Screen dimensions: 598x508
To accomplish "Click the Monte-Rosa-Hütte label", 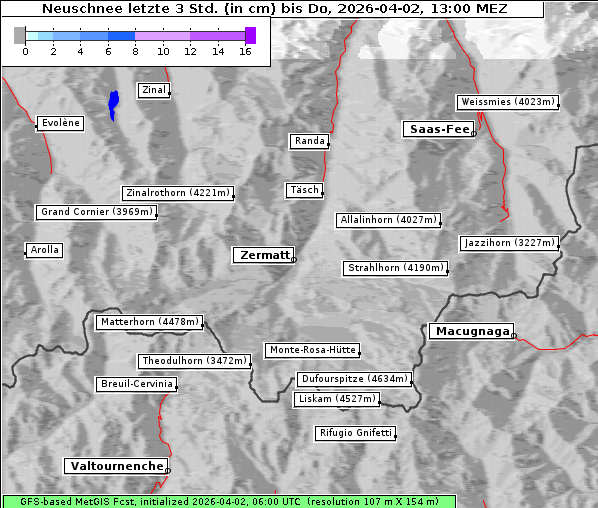I will coord(312,350).
